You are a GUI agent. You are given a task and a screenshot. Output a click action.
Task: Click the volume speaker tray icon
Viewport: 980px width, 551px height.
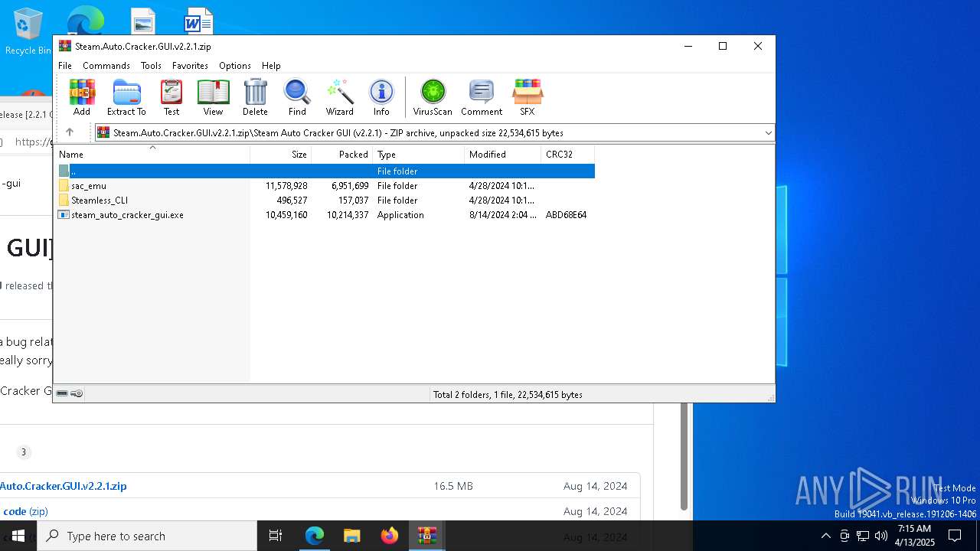pos(881,536)
